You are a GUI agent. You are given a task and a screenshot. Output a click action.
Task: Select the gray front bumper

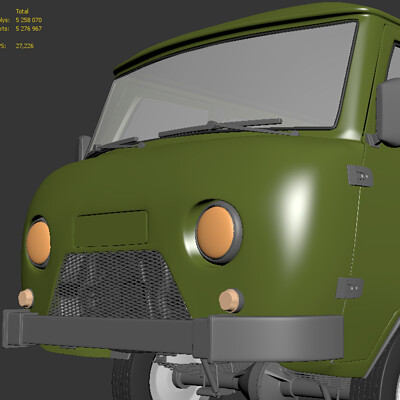tap(173, 337)
